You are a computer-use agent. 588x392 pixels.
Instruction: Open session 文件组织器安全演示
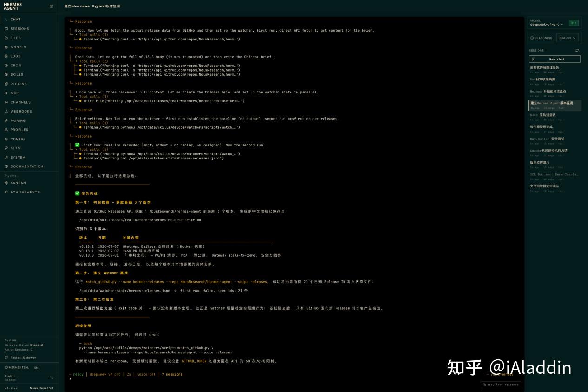coord(555,188)
